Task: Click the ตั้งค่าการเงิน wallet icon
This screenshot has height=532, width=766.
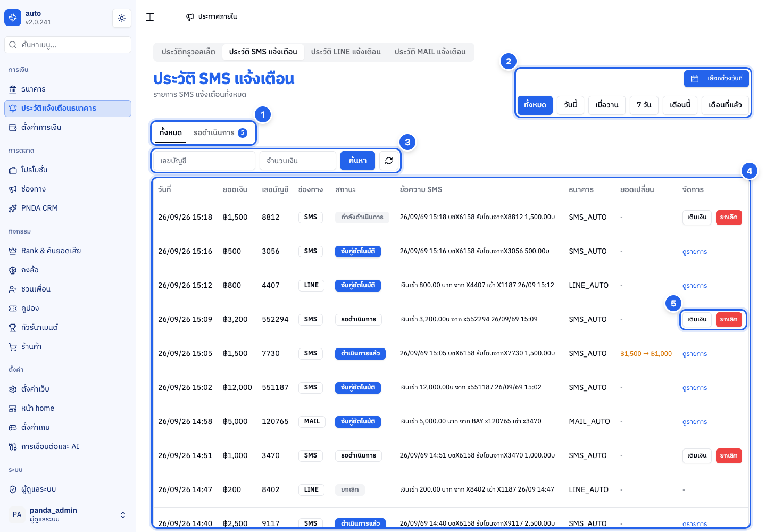Action: (13, 127)
